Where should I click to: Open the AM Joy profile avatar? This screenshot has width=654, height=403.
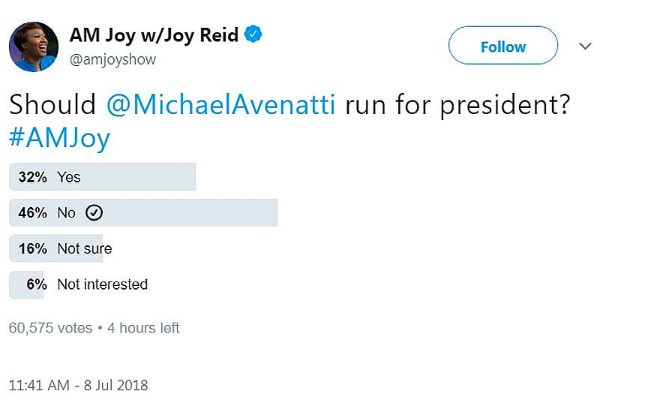(34, 47)
